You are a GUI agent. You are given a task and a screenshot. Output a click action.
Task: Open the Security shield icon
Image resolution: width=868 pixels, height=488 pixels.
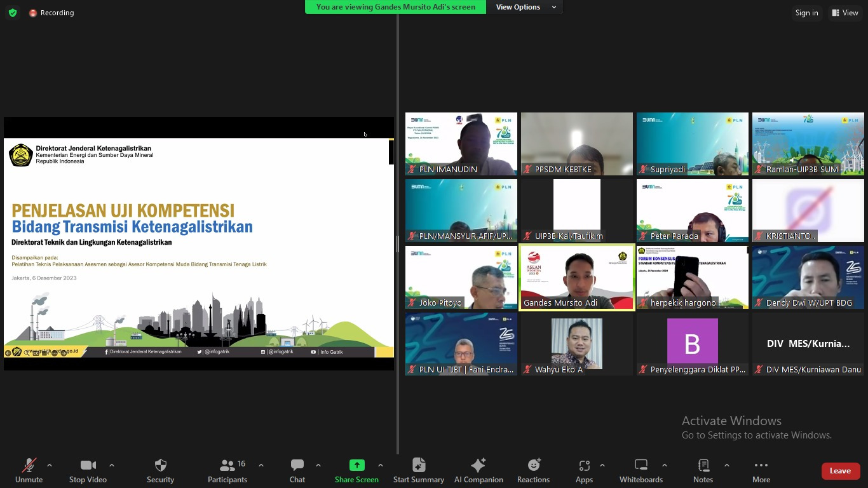click(x=160, y=465)
